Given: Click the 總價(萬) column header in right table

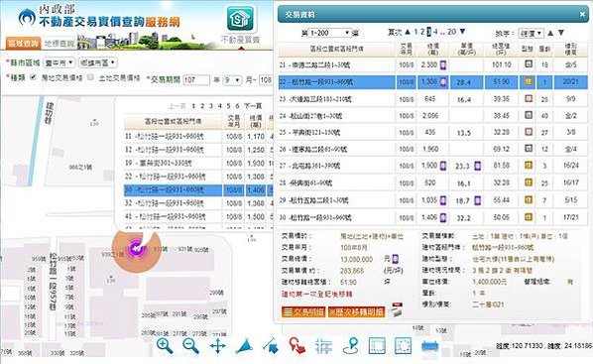Looking at the screenshot, I should tap(432, 49).
